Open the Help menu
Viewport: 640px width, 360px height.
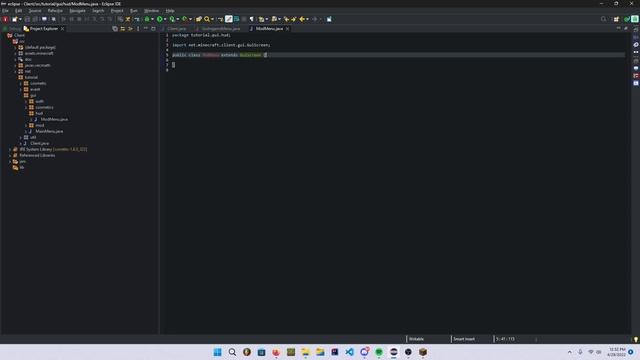pos(170,11)
